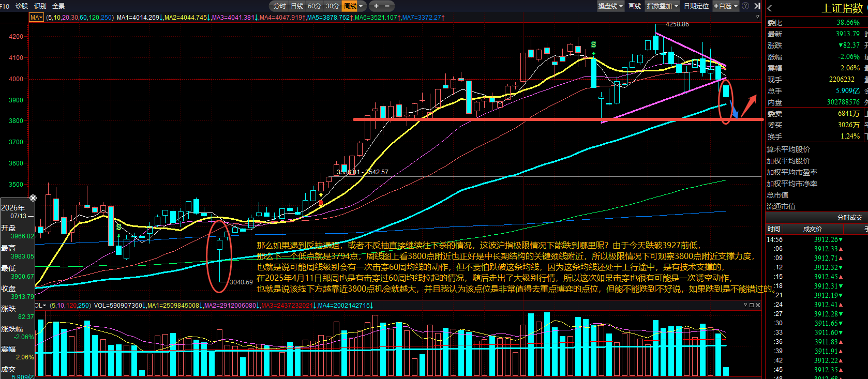Open the 全景 menu item
Viewport: 868px width, 379px height.
click(x=58, y=6)
